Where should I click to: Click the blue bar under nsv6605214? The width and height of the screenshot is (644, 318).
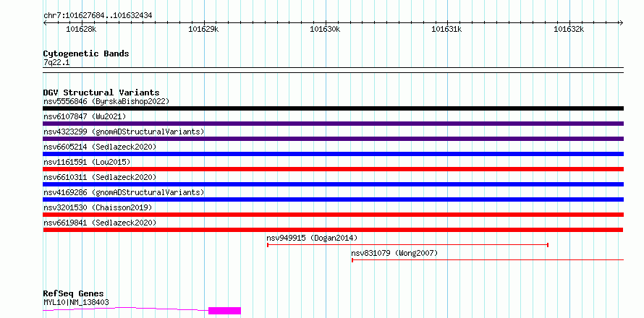click(x=333, y=154)
